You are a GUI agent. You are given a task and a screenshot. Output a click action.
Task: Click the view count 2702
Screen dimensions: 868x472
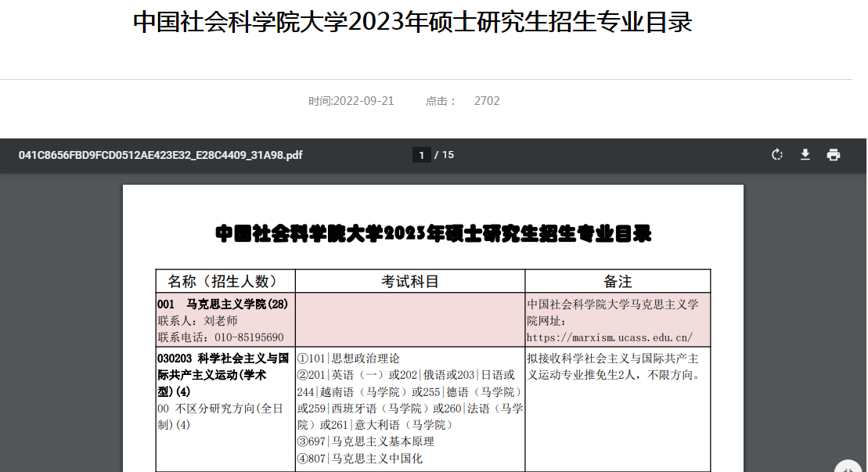(486, 101)
